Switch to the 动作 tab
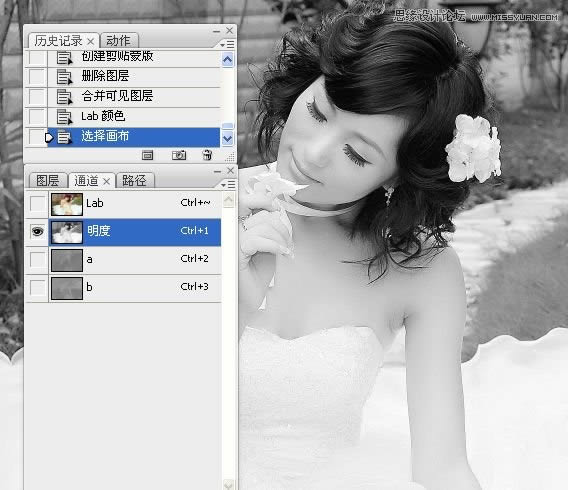Screen dimensions: 568x490 (119, 41)
